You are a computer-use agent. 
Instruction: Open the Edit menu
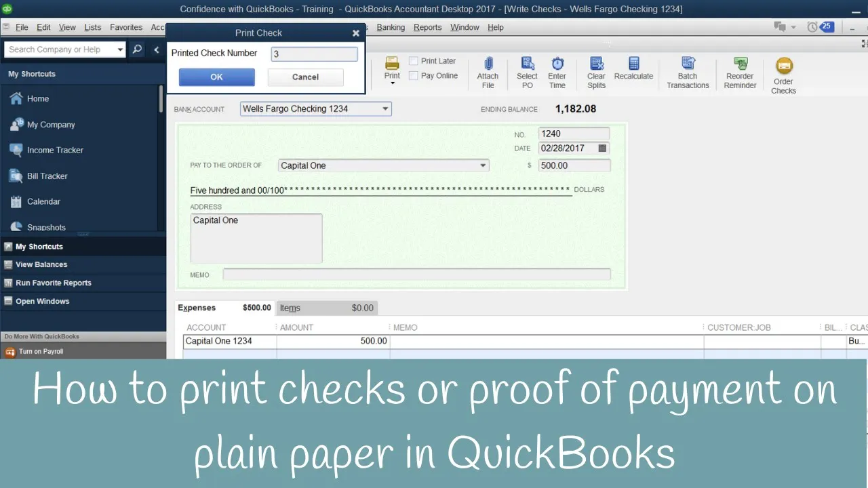click(43, 27)
